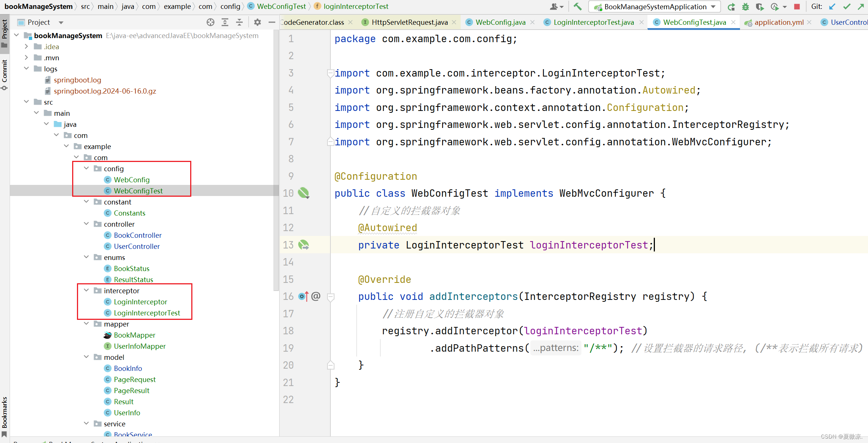Collapse the logs folder in the project tree
The height and width of the screenshot is (443, 868).
(x=27, y=69)
